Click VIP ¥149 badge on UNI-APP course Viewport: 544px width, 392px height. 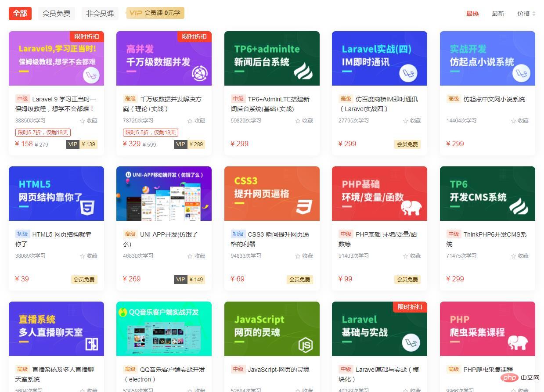[x=190, y=279]
